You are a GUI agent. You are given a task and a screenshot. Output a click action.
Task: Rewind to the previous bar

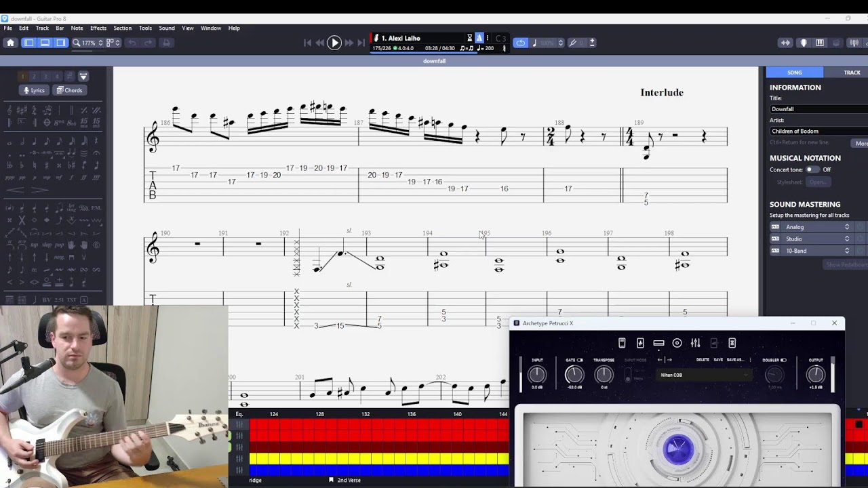(x=320, y=43)
